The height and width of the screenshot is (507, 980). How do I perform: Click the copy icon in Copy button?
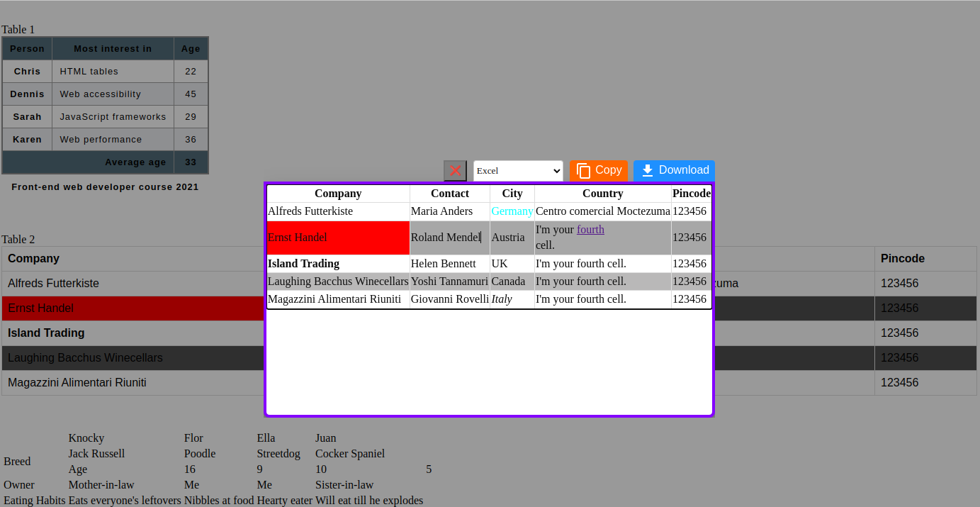click(583, 171)
